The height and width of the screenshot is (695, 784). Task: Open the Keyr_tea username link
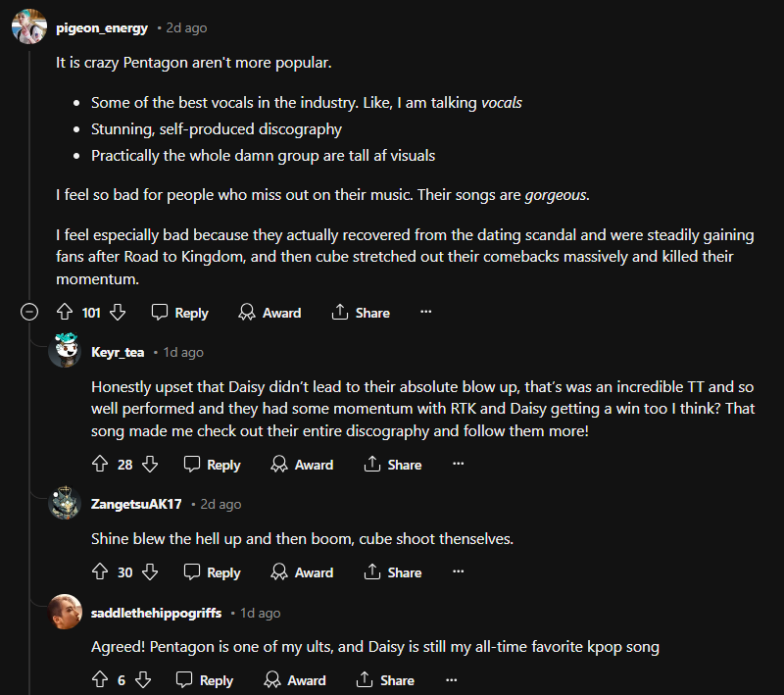pos(118,352)
